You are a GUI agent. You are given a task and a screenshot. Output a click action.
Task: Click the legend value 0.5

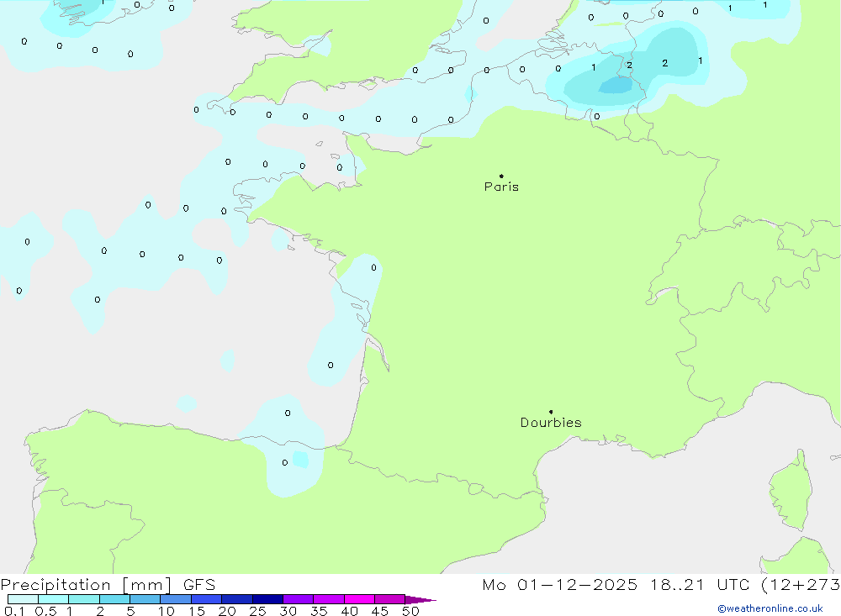point(45,611)
